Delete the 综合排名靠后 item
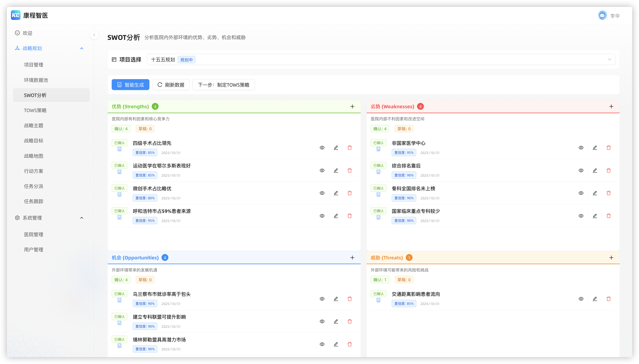Viewport: 639px width, 364px height. (x=609, y=171)
